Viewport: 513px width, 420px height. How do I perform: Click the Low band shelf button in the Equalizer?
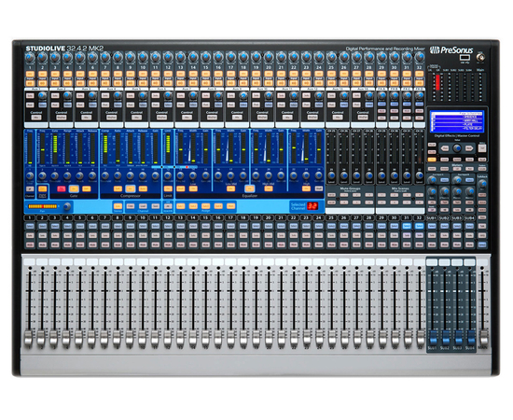click(181, 189)
